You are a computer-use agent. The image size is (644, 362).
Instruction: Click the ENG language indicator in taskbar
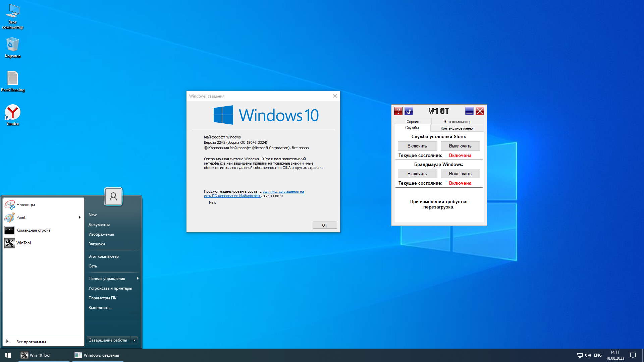click(598, 355)
